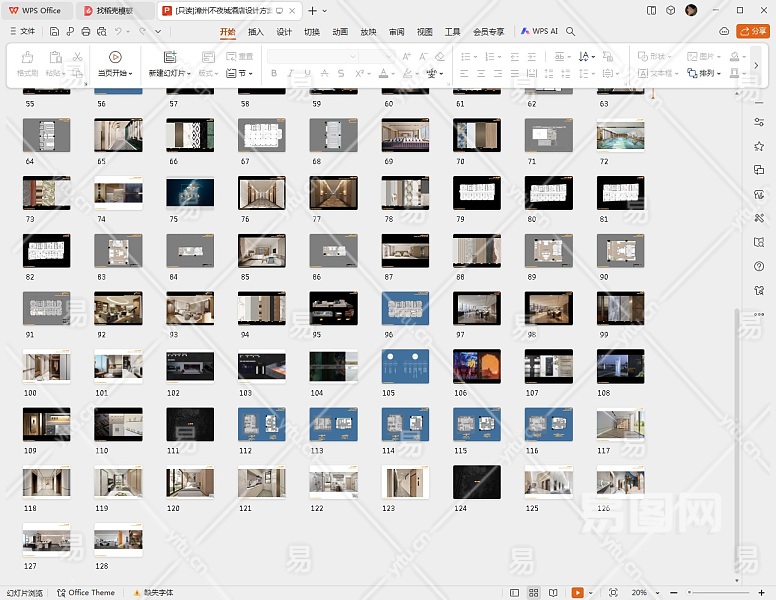Viewport: 776px width, 600px height.
Task: Switch to the 设计 ribbon tab
Action: pos(284,32)
